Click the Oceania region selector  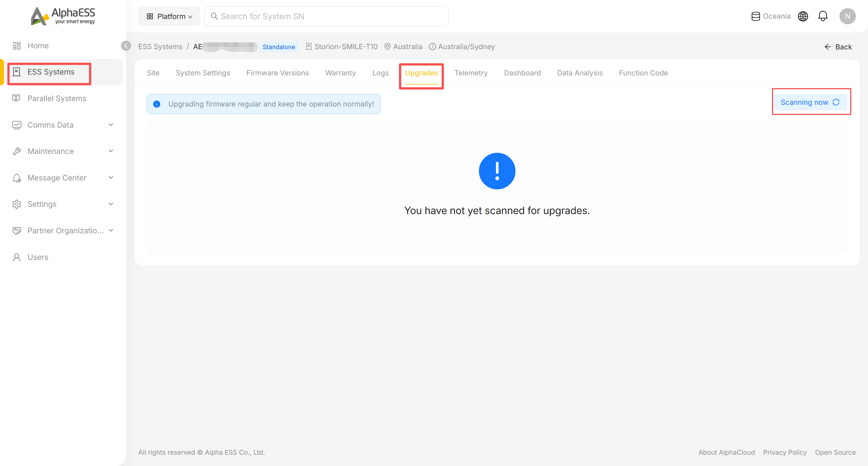771,16
